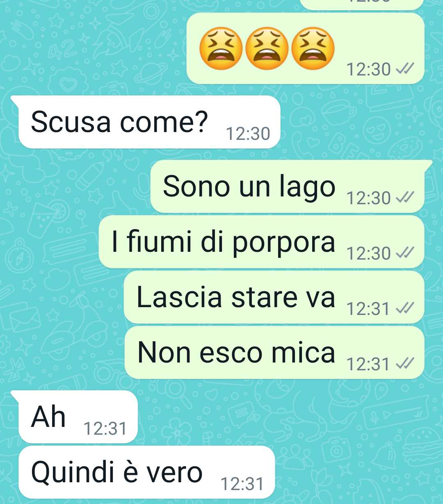Tap 12:30 timestamp on emoji message

[369, 69]
